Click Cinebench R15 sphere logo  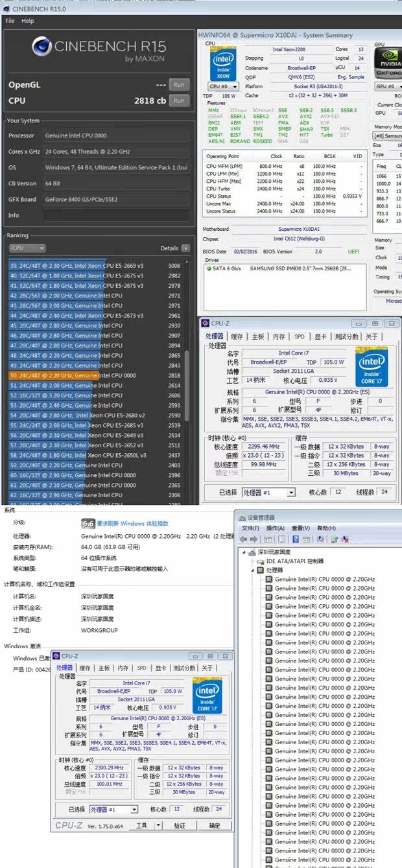[x=42, y=47]
